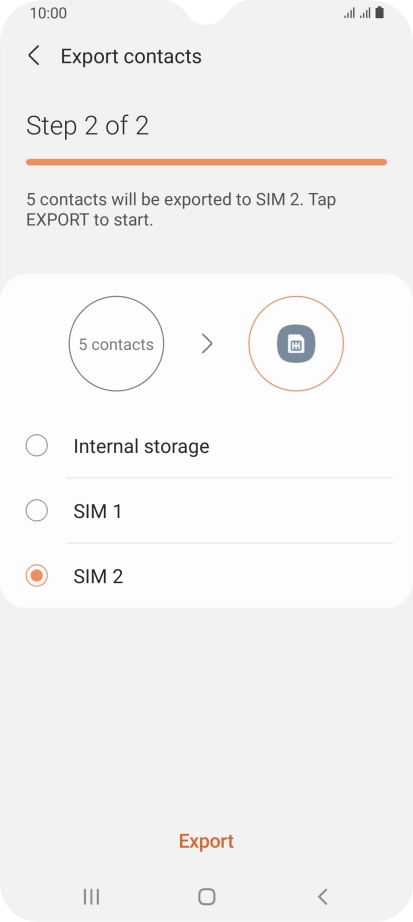Select the Internal storage radio button

[x=36, y=446]
